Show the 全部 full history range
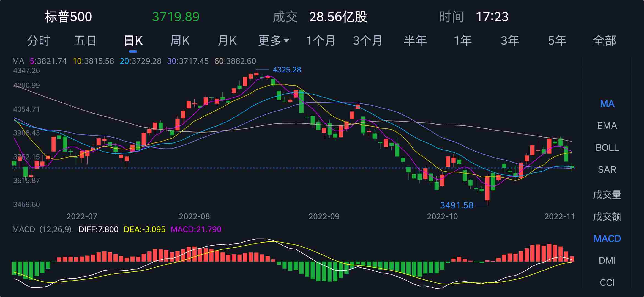The width and height of the screenshot is (644, 297). click(x=604, y=41)
